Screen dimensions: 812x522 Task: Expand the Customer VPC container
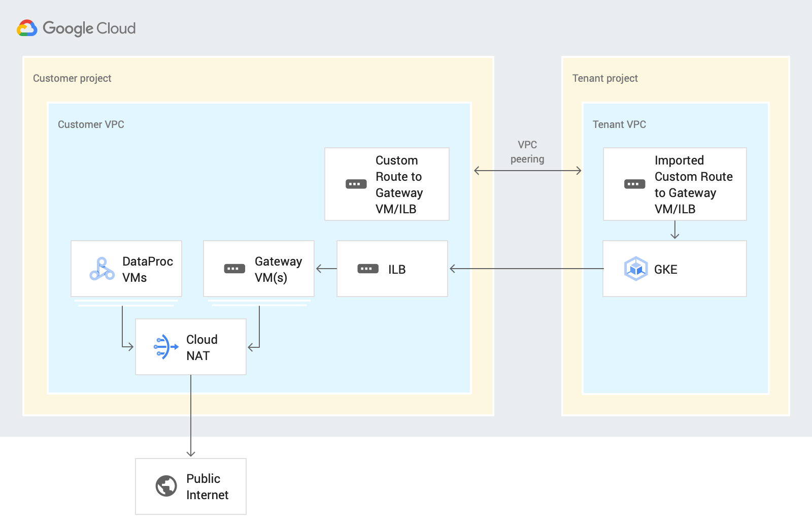pyautogui.click(x=91, y=124)
